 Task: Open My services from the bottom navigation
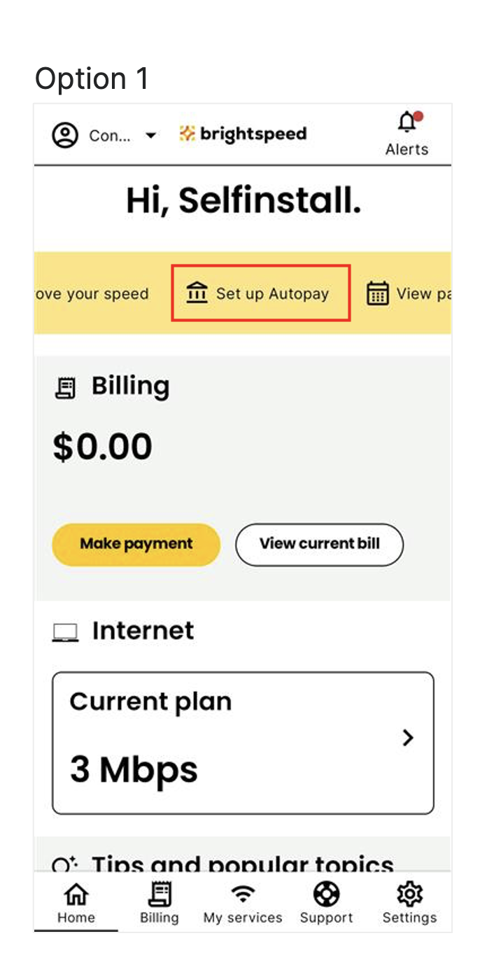pyautogui.click(x=242, y=902)
